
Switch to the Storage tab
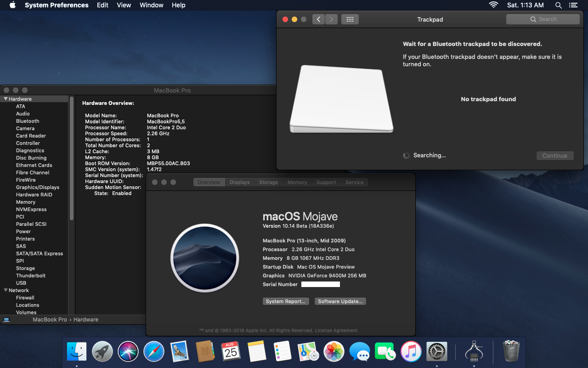[268, 182]
